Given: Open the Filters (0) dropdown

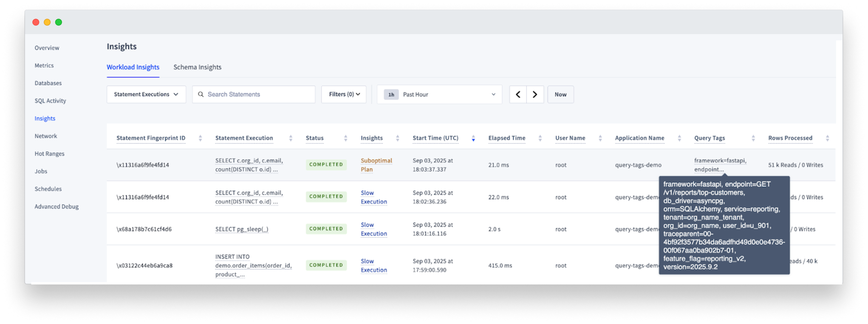Looking at the screenshot, I should (x=344, y=94).
